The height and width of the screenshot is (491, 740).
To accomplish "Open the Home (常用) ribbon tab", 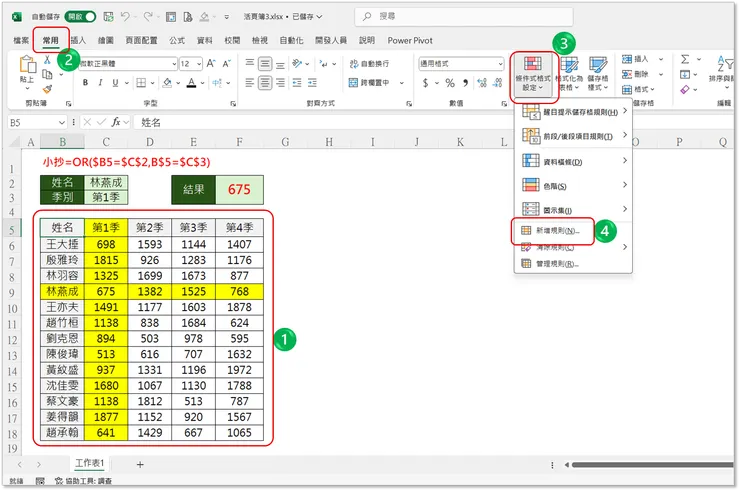I will [50, 40].
